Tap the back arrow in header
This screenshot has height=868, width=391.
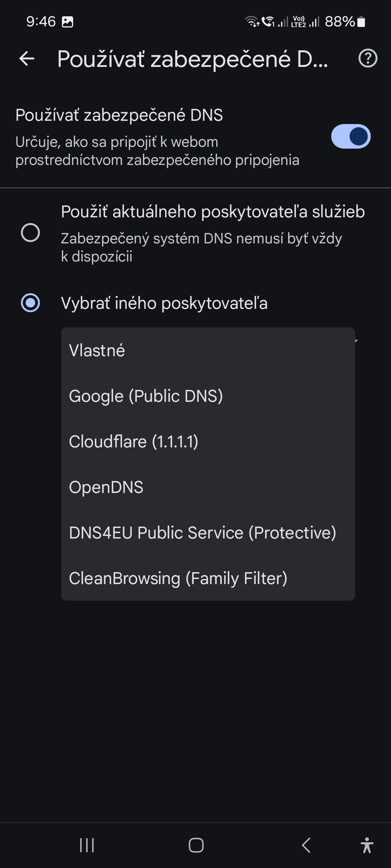point(27,59)
